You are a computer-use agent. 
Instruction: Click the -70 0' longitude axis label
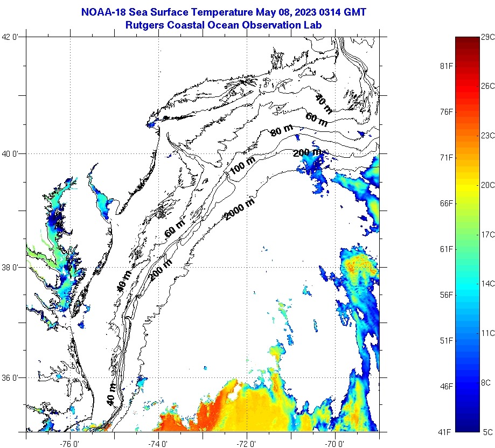(334, 444)
